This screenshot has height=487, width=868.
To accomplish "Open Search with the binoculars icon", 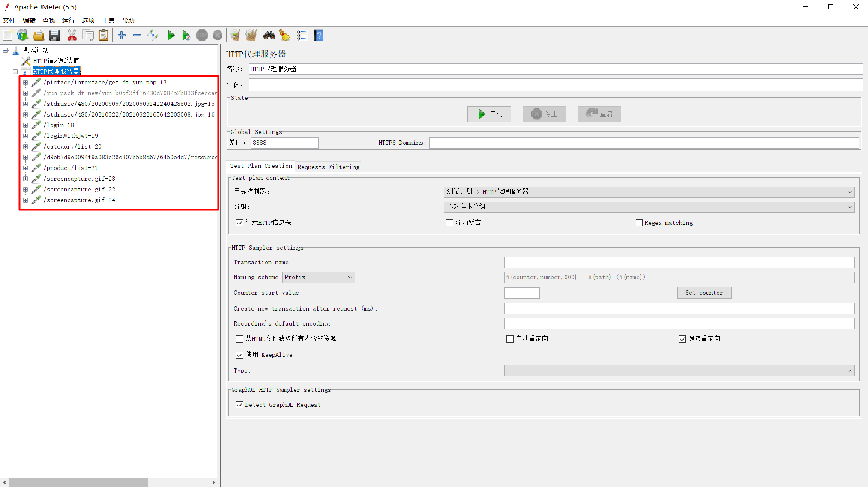I will click(269, 36).
